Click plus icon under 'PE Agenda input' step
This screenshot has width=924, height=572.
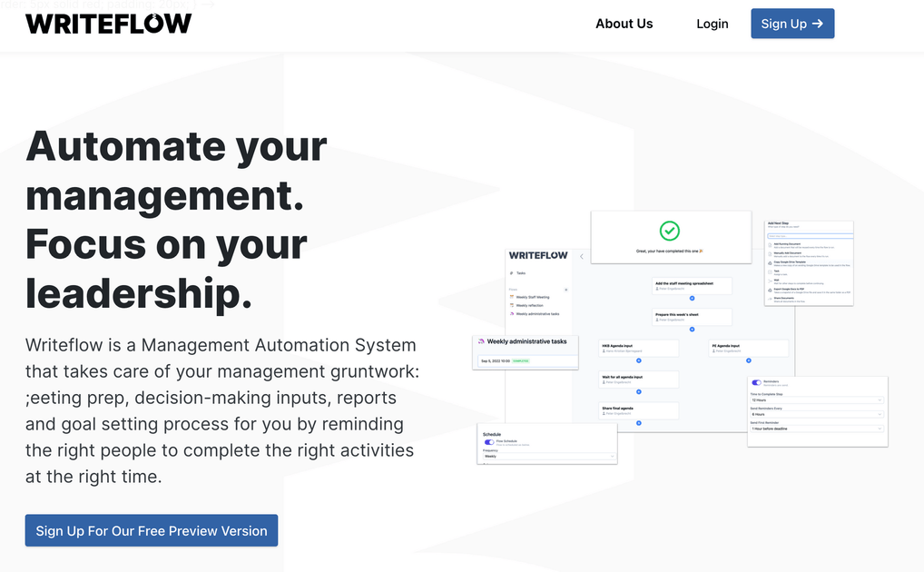[746, 360]
